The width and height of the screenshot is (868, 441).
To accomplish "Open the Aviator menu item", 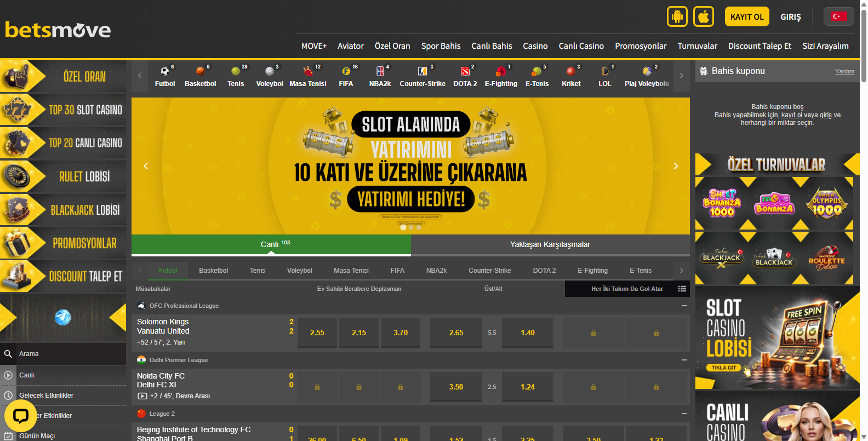I will (x=351, y=46).
